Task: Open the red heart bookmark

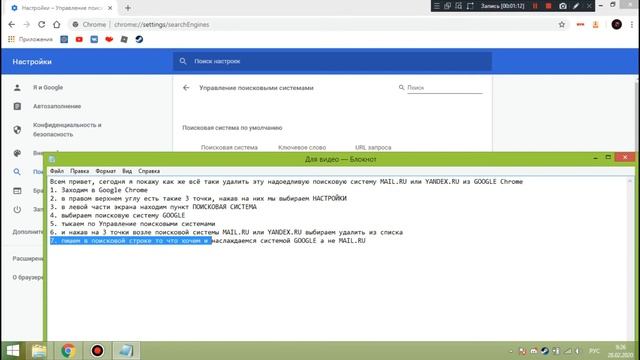Action: [109, 39]
